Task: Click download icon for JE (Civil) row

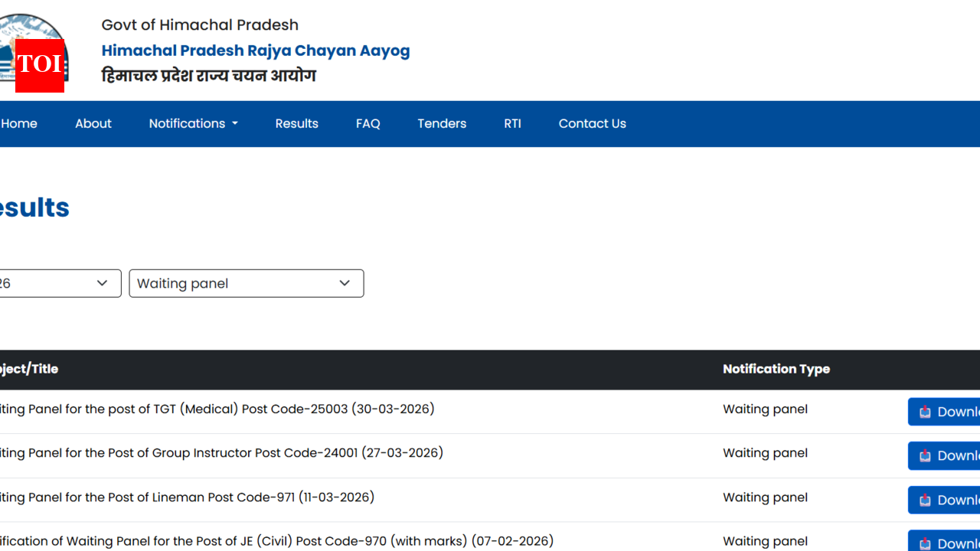Action: [x=925, y=542]
